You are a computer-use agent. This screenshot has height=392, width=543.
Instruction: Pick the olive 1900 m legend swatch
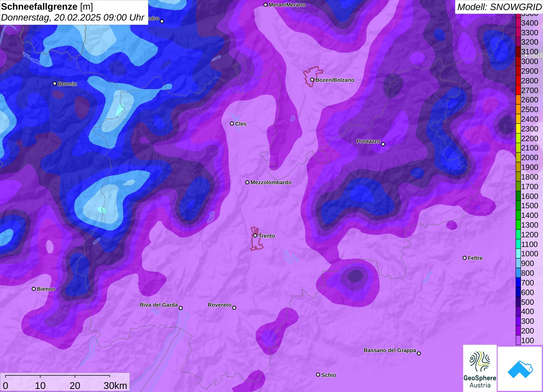(x=518, y=167)
